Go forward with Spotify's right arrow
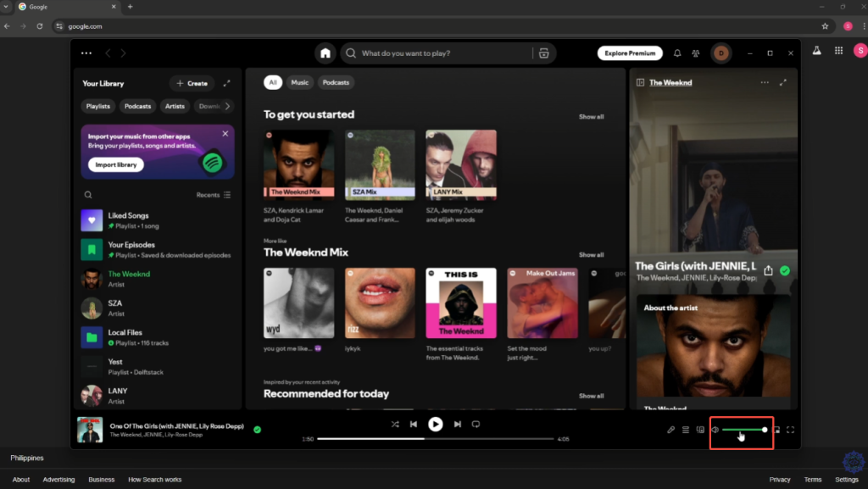868x489 pixels. point(123,53)
